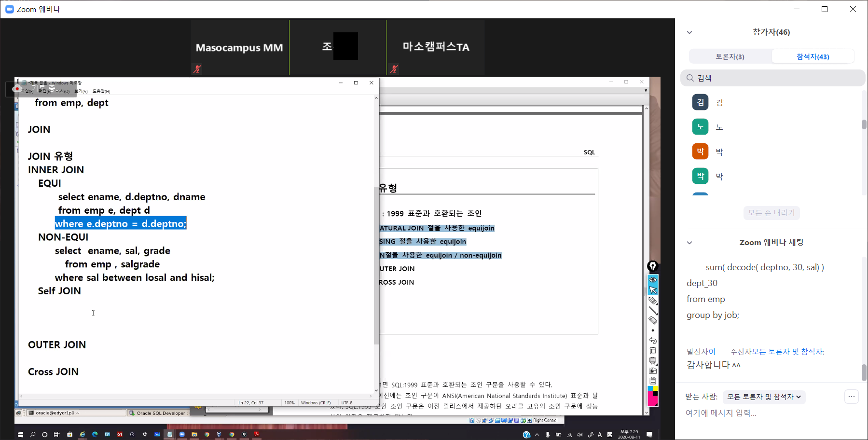The image size is (868, 440).
Task: Open the Zoom app in Windows taskbar
Action: 182,434
